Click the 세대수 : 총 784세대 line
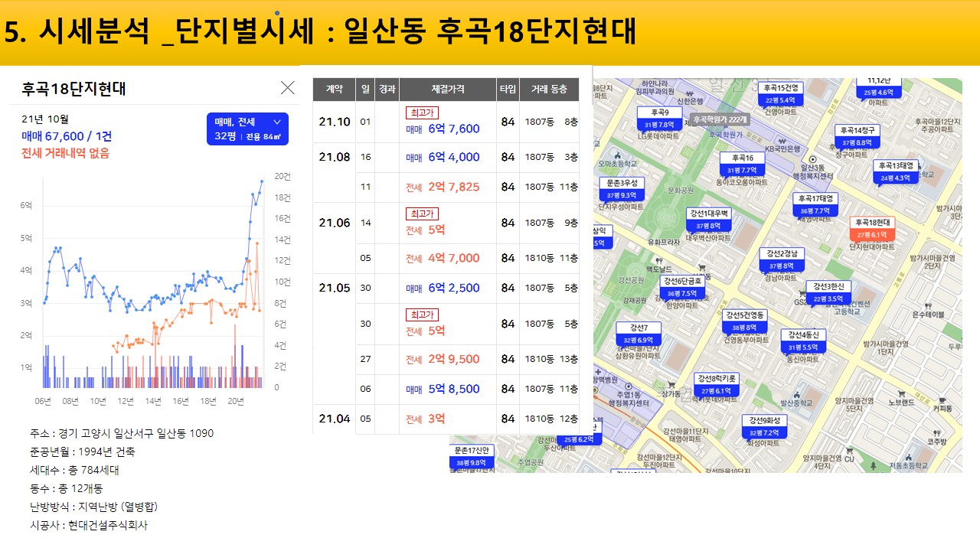Viewport: 980px width, 551px height. point(74,470)
